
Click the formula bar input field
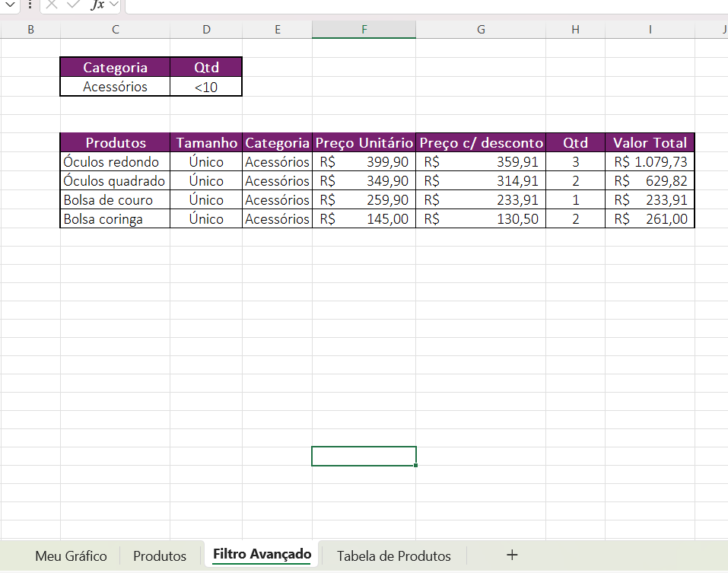click(x=426, y=6)
